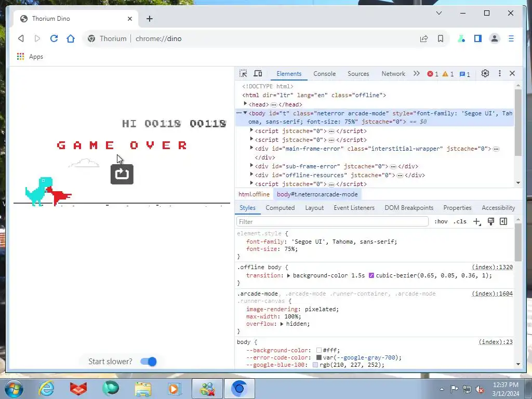Viewport: 532px width, 399px height.
Task: Open file explorer folder on taskbar
Action: (x=143, y=389)
